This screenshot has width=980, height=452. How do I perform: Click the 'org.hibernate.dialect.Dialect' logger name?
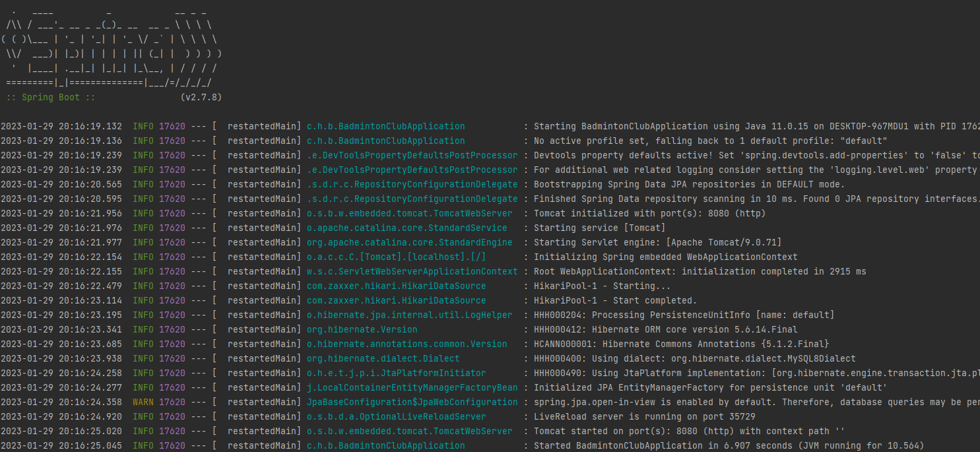point(383,358)
